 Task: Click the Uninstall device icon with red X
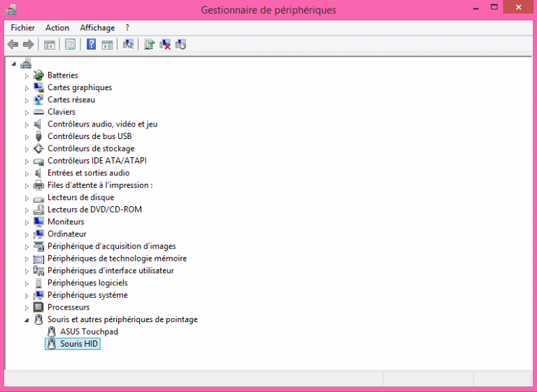(x=165, y=45)
